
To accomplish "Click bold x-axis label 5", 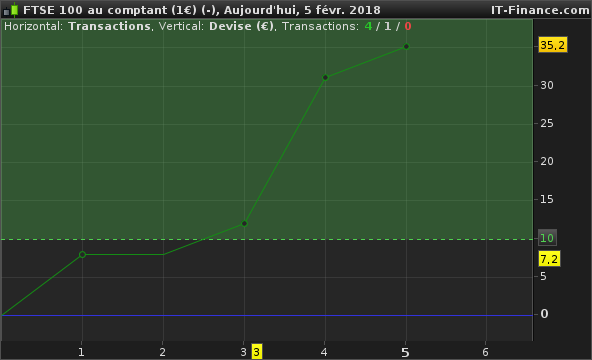I will coord(405,353).
